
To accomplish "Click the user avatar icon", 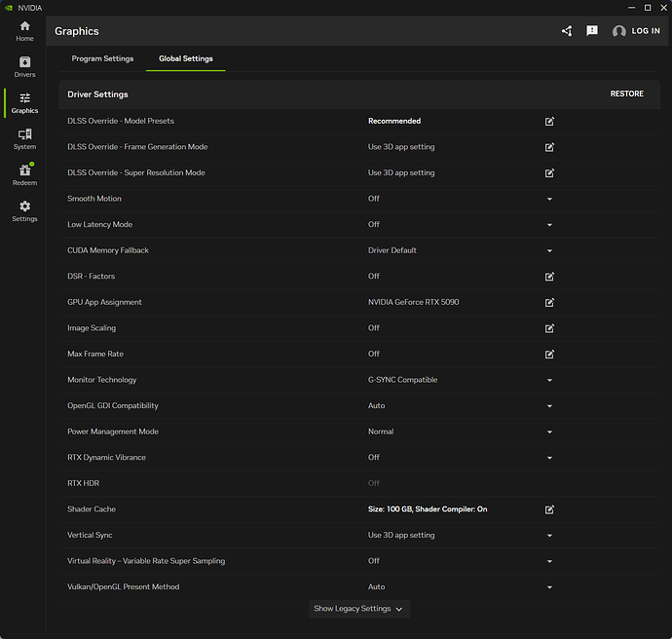I will click(618, 31).
